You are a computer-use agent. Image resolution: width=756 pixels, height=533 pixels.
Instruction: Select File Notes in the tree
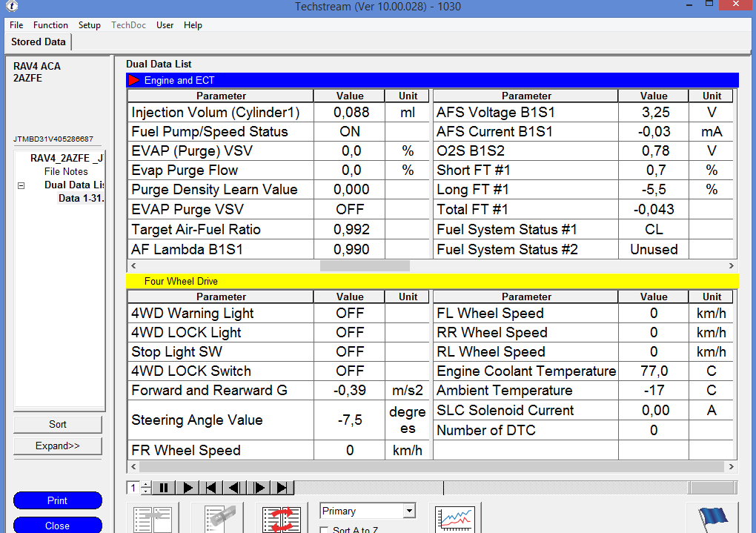(x=66, y=172)
